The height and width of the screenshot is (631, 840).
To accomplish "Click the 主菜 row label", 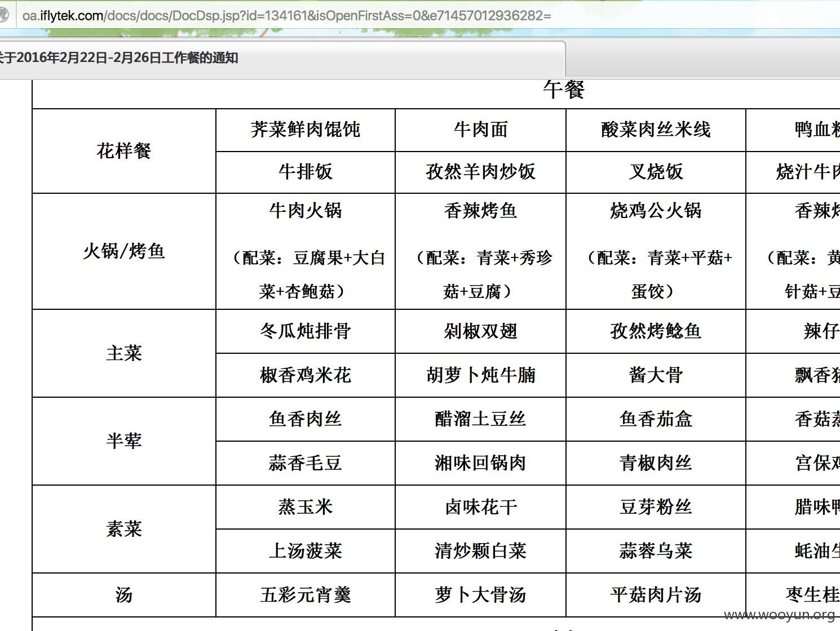I will pyautogui.click(x=124, y=353).
